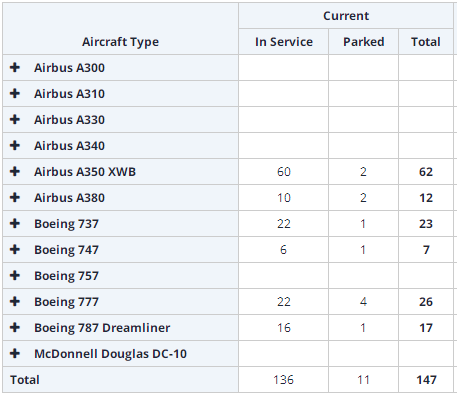The width and height of the screenshot is (457, 395).
Task: Expand the McDonnell Douglas DC-10 row
Action: point(15,353)
